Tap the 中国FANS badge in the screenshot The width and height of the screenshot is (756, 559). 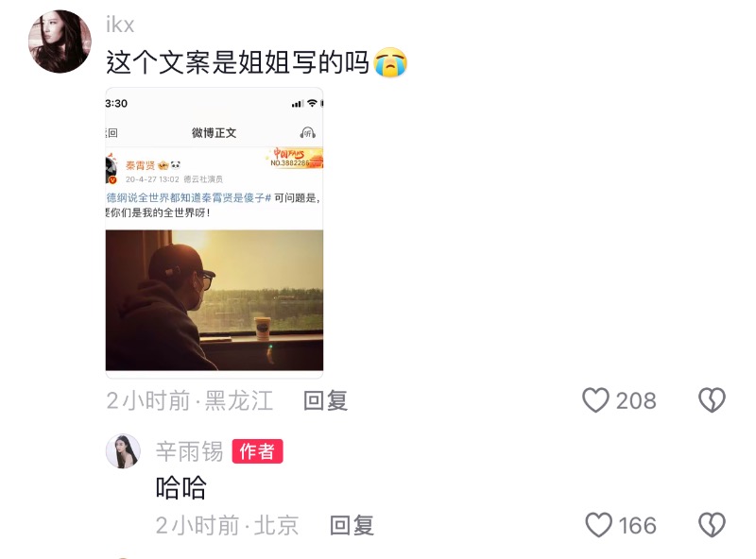point(294,158)
